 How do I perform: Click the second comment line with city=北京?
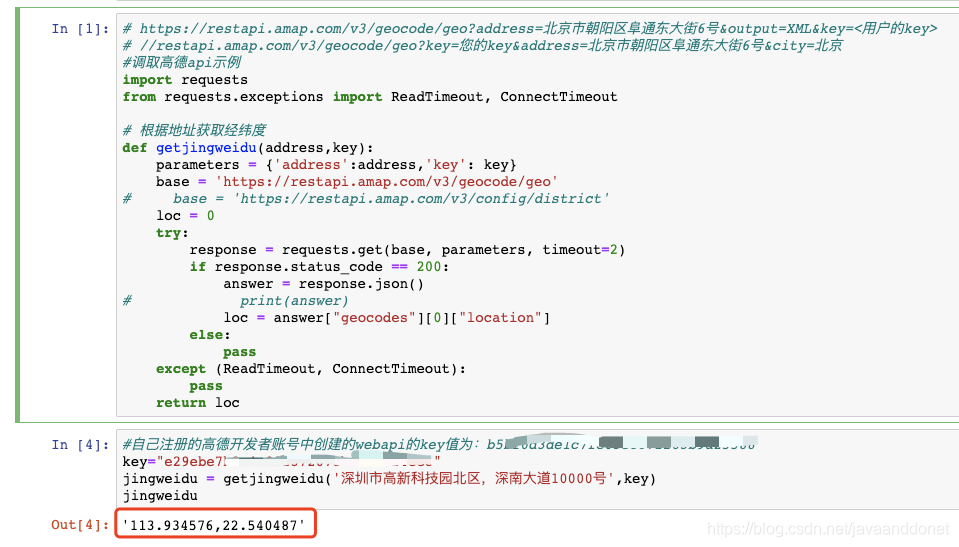coord(483,45)
